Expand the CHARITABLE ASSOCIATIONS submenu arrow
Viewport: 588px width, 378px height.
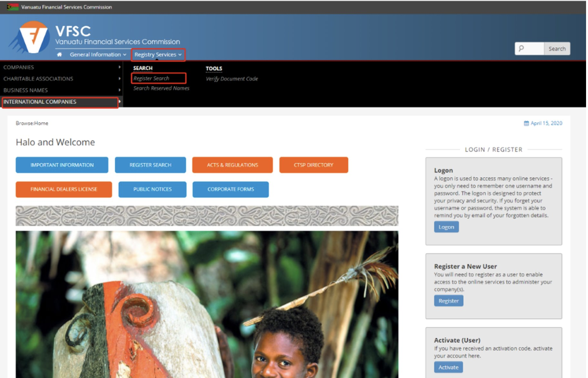point(120,79)
